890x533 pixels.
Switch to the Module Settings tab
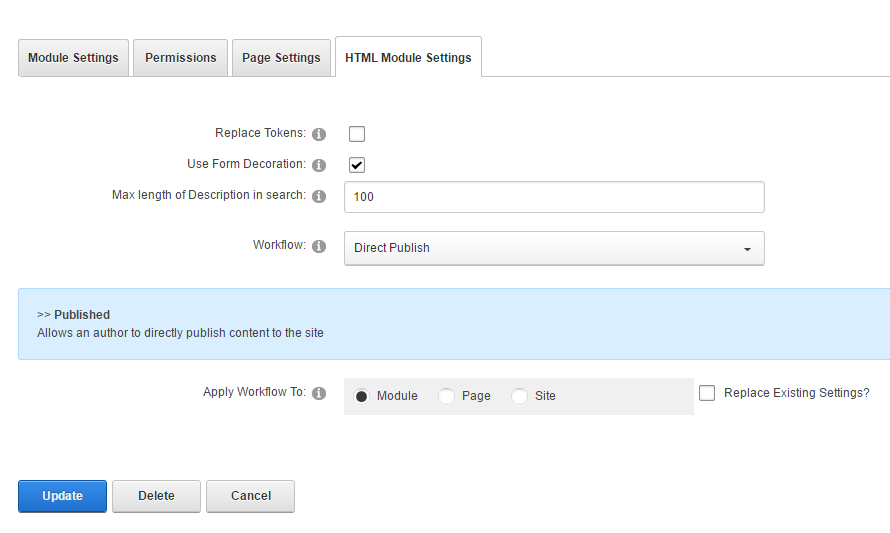(x=73, y=58)
